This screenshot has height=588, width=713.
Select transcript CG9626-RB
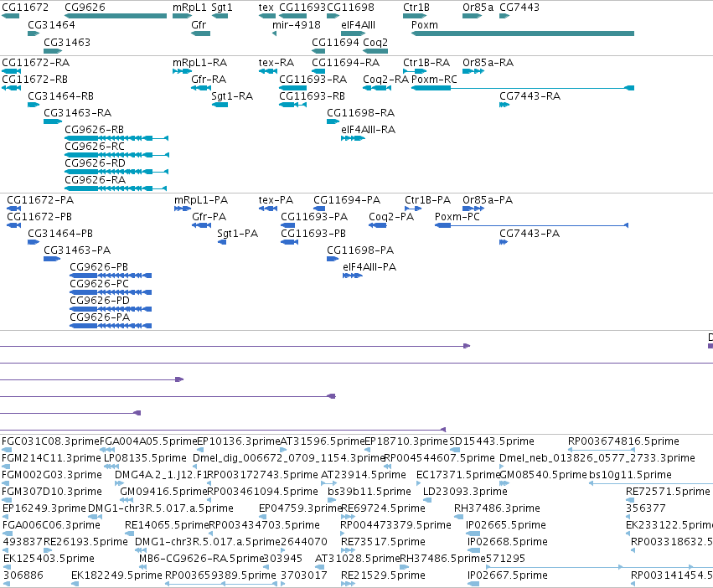94,130
